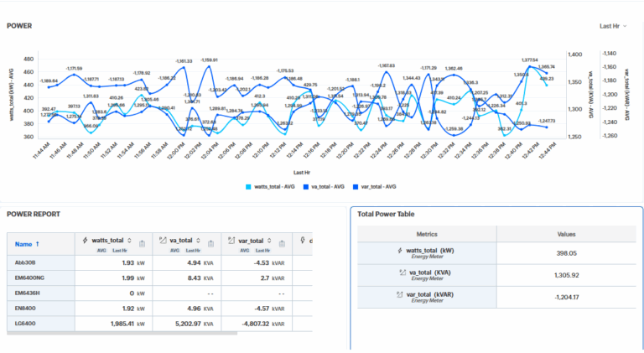The width and height of the screenshot is (644, 353).
Task: Click sort arrows beside var_total header
Action: [x=268, y=241]
